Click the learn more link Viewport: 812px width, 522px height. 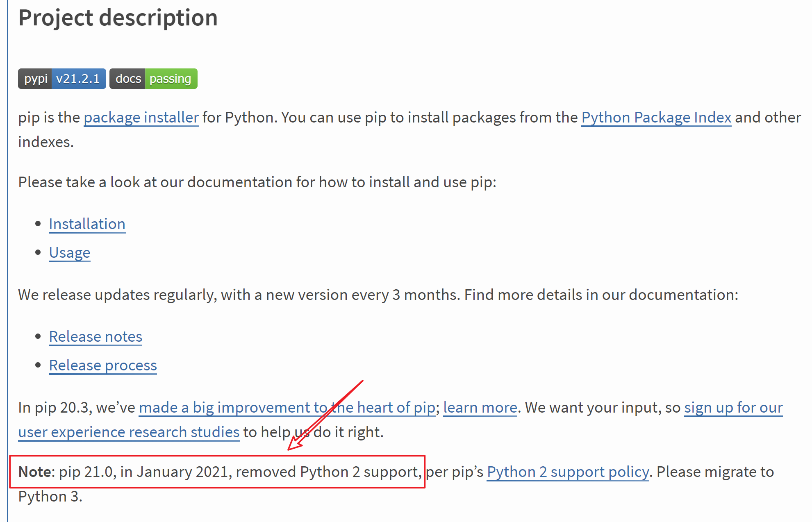(x=480, y=407)
